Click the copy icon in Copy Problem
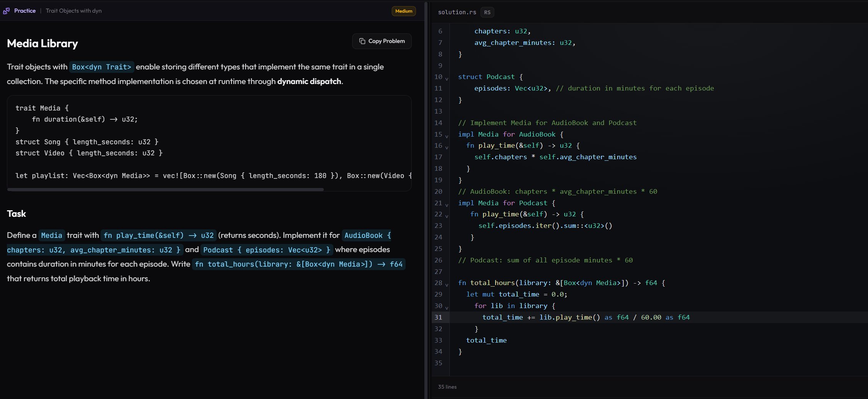 (362, 41)
